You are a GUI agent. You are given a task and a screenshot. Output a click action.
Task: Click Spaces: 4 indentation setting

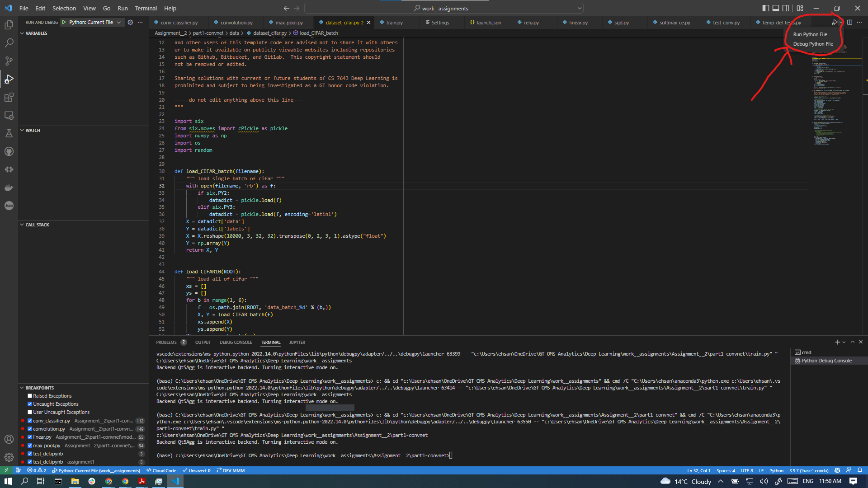[x=726, y=470]
